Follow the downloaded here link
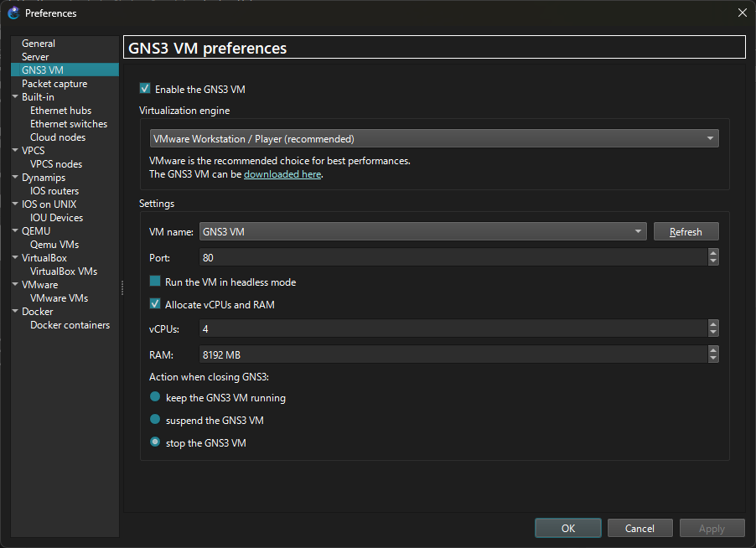Image resolution: width=756 pixels, height=548 pixels. click(282, 174)
